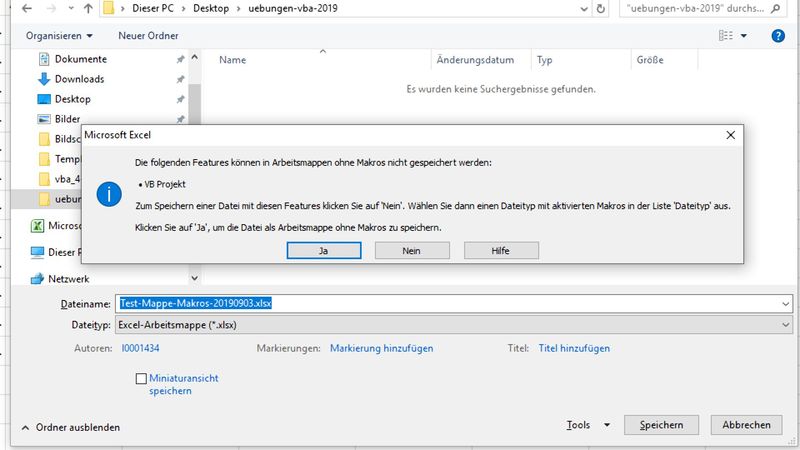Click Hilfe in the Excel dialog

pyautogui.click(x=501, y=251)
